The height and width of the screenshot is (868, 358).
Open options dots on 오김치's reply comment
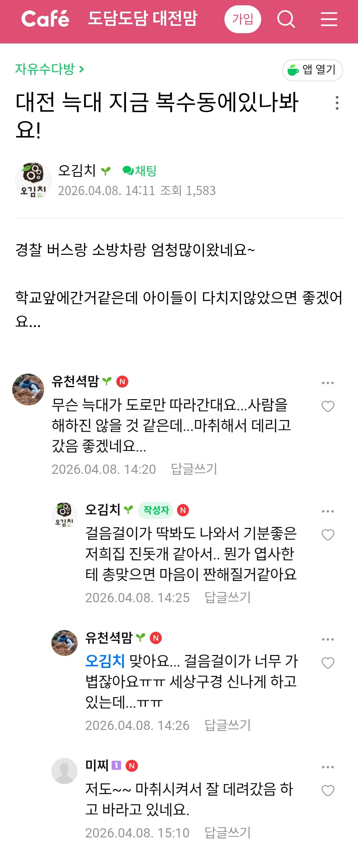328,512
